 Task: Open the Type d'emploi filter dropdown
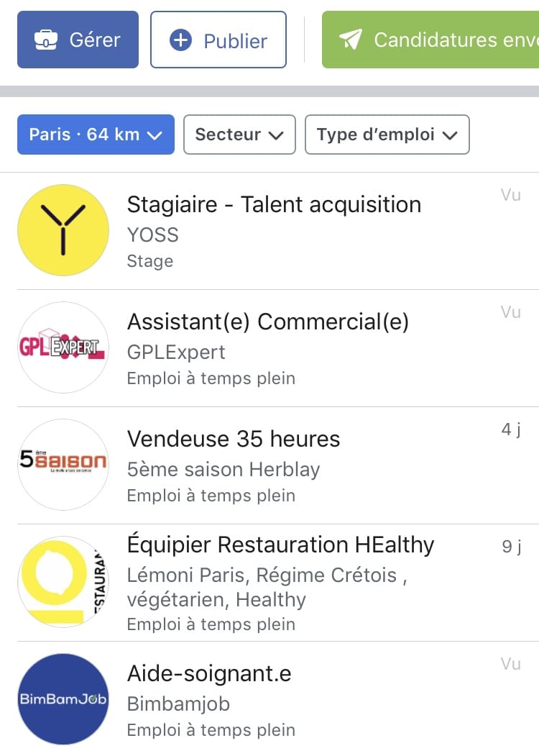pos(387,135)
